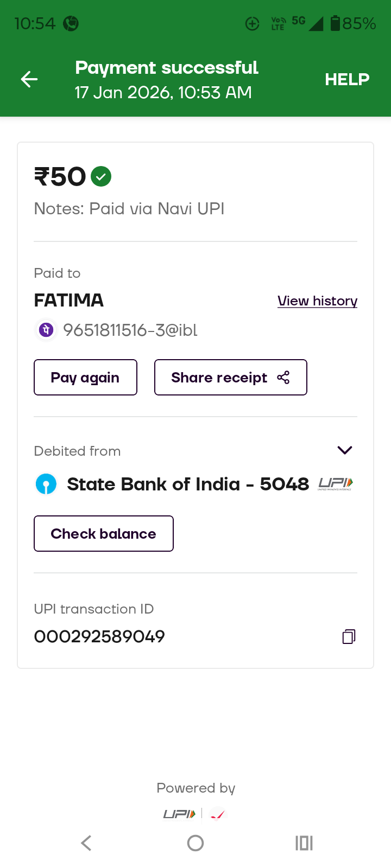Tap the UPI logo beside bank name
The height and width of the screenshot is (868, 391).
click(x=336, y=484)
